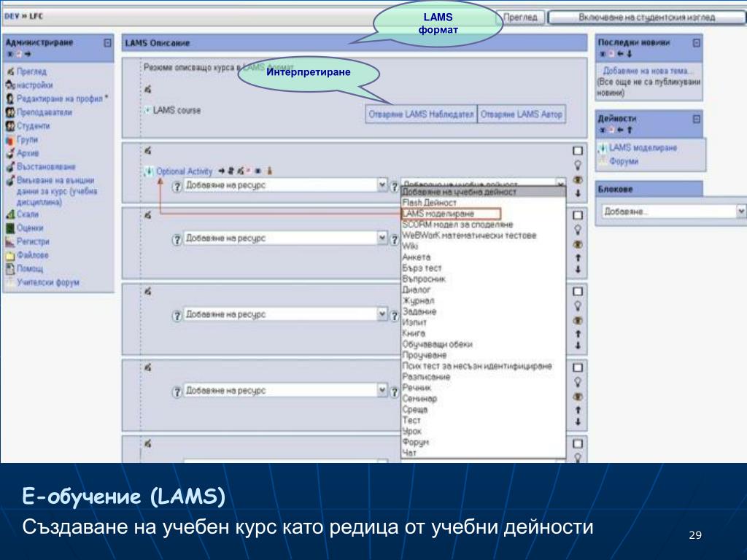Open Форуми in Дейности block
The height and width of the screenshot is (560, 747).
click(624, 161)
